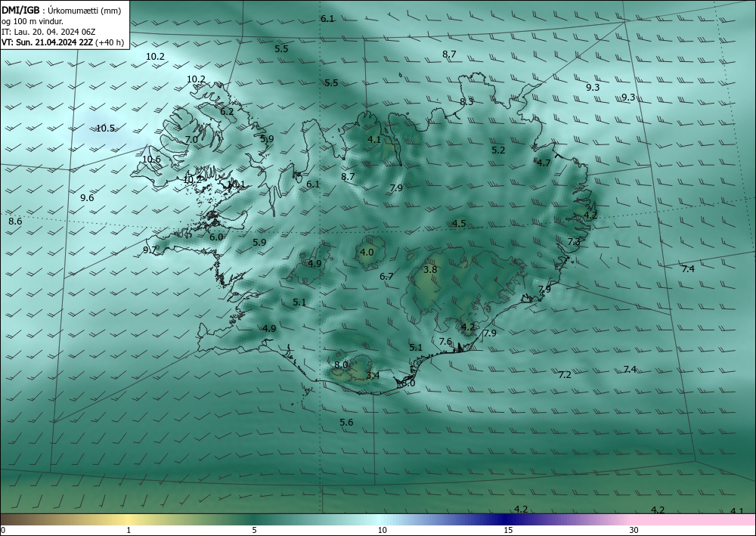Select the 'VT: Sun. 21.04.2024 22Z' valid time
Image resolution: width=756 pixels, height=536 pixels.
(x=47, y=42)
